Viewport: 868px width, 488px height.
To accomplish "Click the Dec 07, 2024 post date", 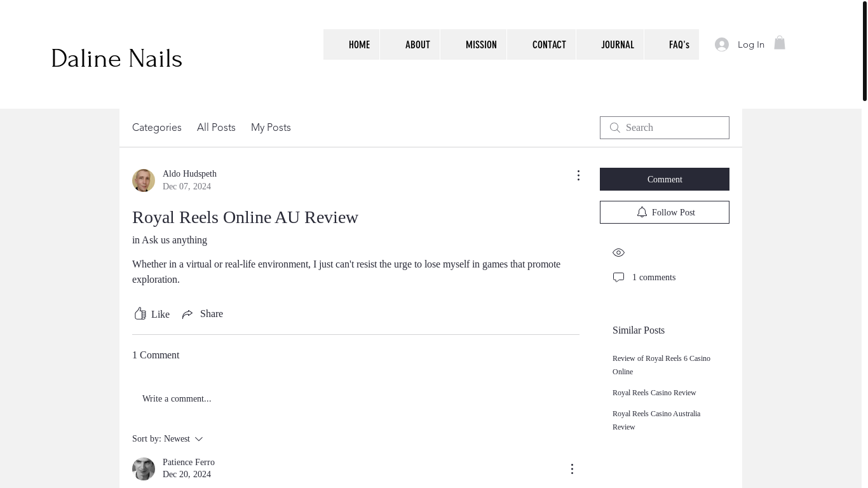I will point(187,187).
